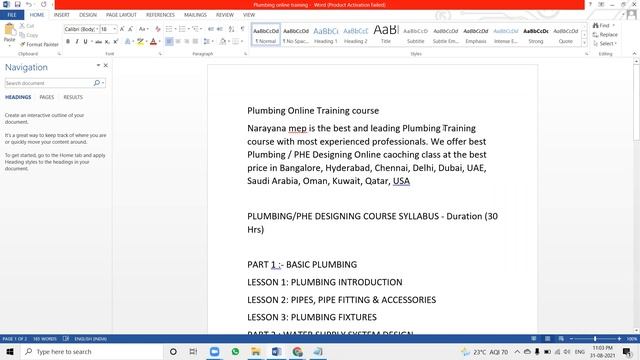Close the Navigation pane

[106, 65]
